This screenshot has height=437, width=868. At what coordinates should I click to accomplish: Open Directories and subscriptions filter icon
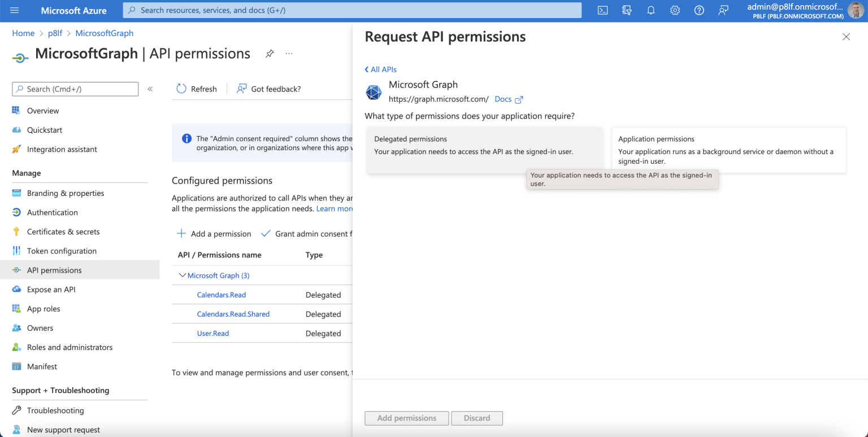[627, 10]
